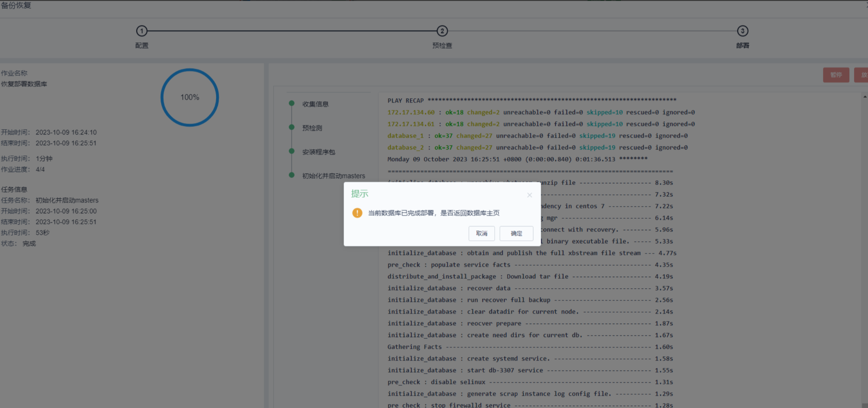
Task: Select the 安装程序包 task step
Action: coord(319,152)
